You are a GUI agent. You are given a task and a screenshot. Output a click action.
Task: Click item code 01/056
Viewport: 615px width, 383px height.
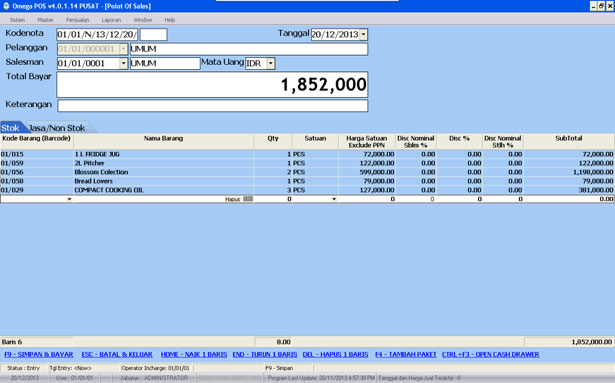point(12,172)
